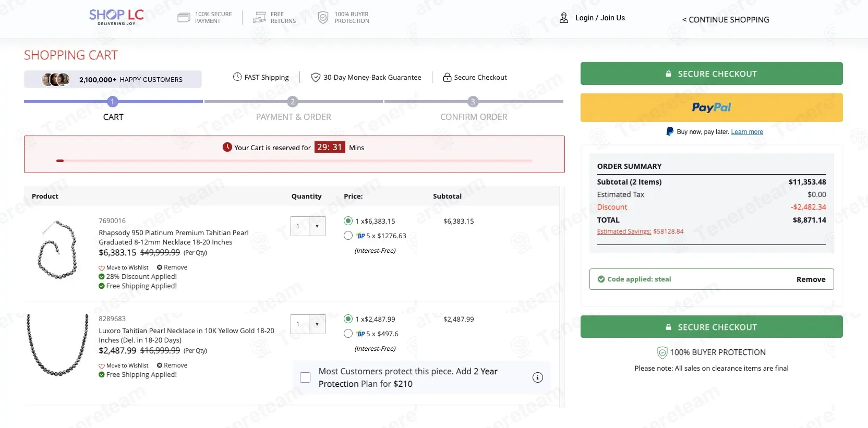Click the heart icon for Luxoro necklace wishlist
Screen dimensions: 868x428
[102, 366]
